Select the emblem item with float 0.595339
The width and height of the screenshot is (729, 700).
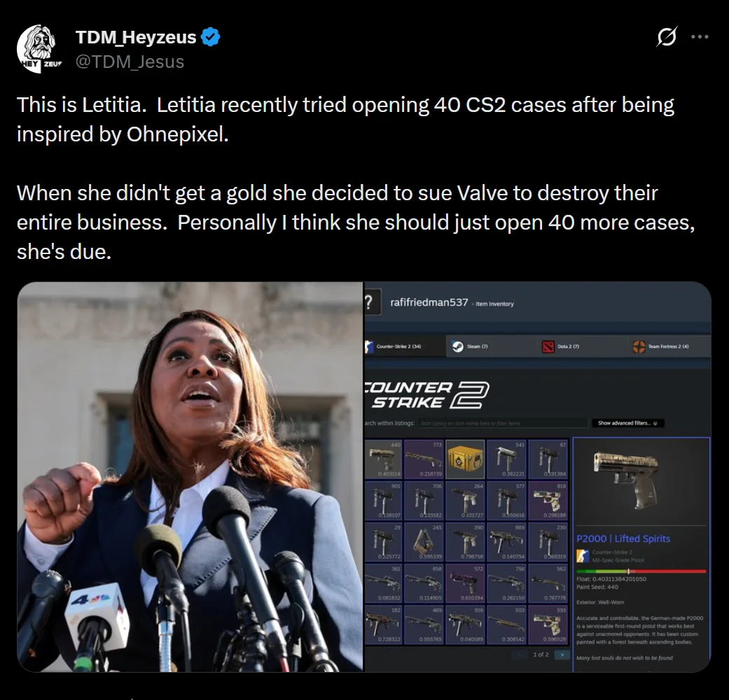(424, 542)
